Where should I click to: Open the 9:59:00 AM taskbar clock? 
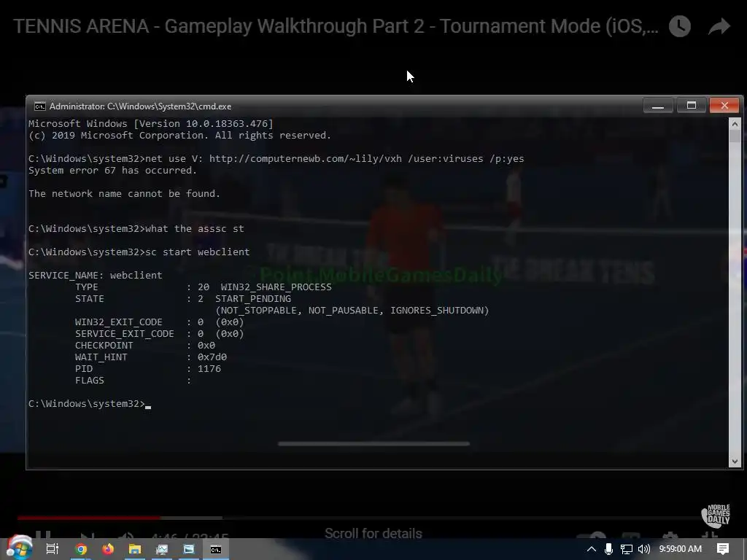point(681,549)
